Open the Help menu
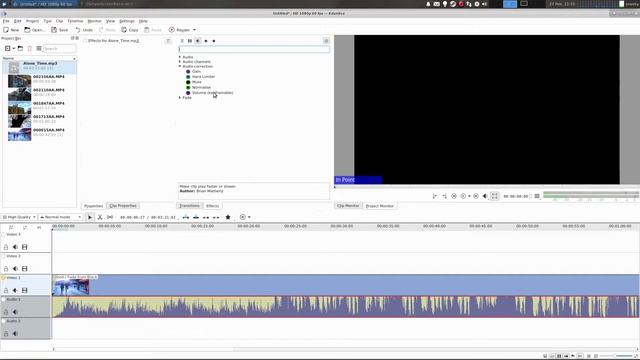640x360 pixels. tap(143, 21)
